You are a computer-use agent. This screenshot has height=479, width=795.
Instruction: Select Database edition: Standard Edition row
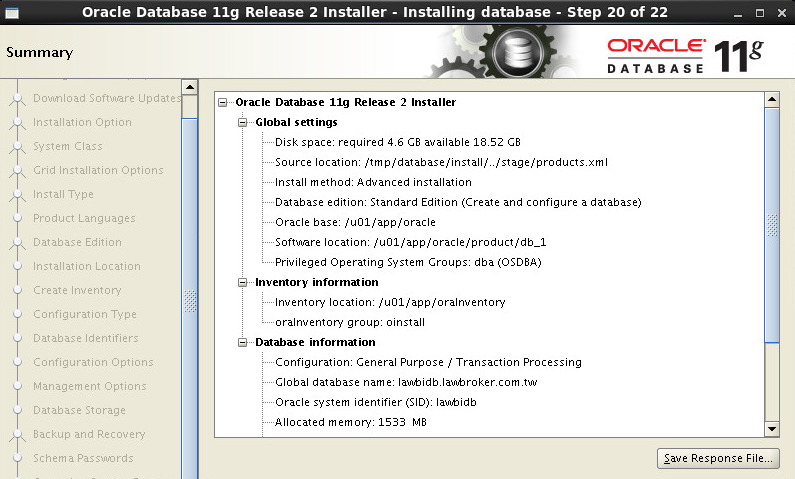tap(458, 202)
